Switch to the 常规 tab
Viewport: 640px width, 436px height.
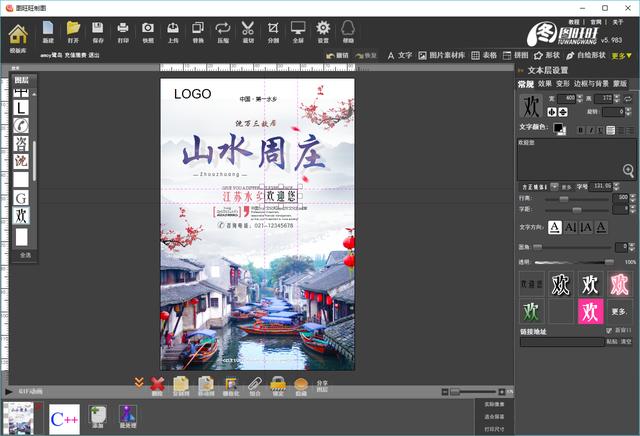(525, 84)
